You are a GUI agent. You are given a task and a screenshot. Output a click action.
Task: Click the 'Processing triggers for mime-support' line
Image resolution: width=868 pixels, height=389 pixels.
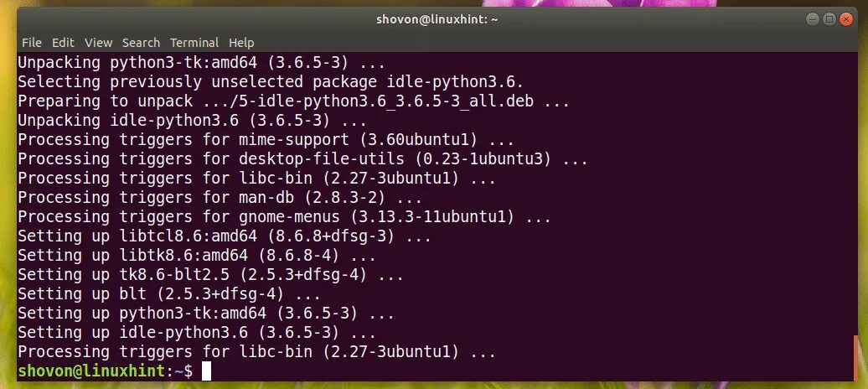click(266, 140)
